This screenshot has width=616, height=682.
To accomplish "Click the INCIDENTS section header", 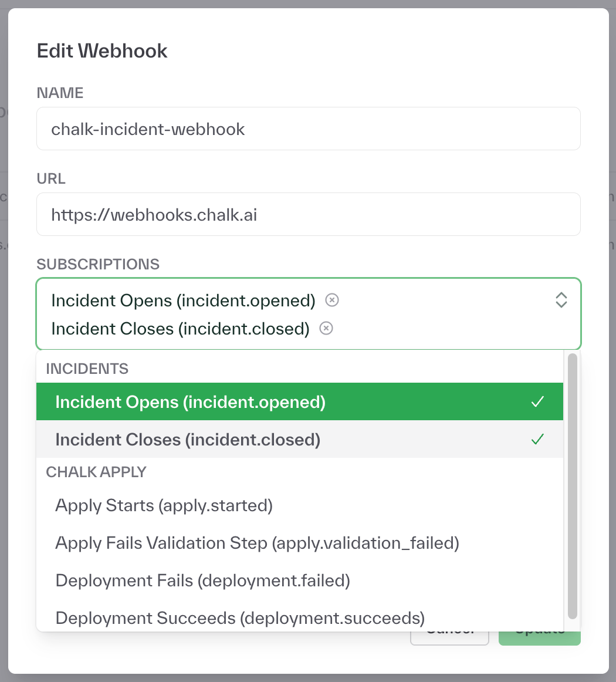I will pos(87,369).
